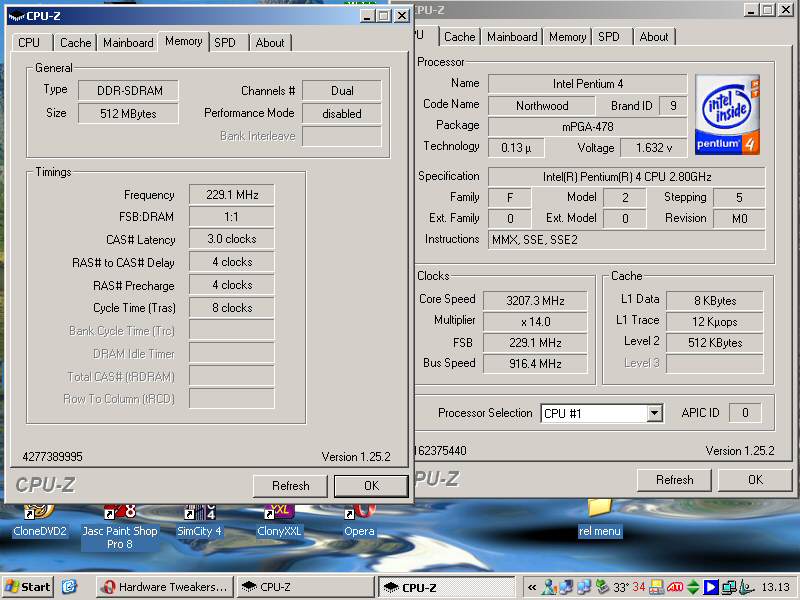Open the Processor Selection dropdown arrow
The image size is (800, 600).
(x=655, y=413)
